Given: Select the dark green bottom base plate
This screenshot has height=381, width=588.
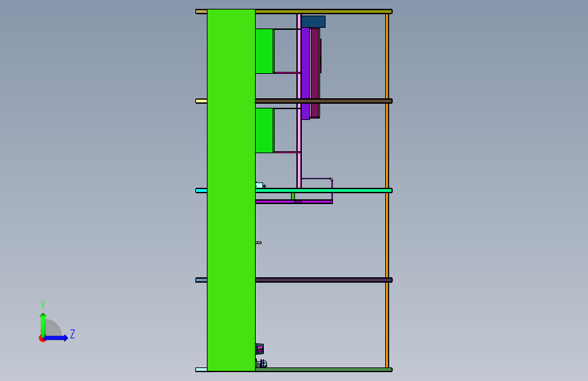Looking at the screenshot, I should (324, 369).
